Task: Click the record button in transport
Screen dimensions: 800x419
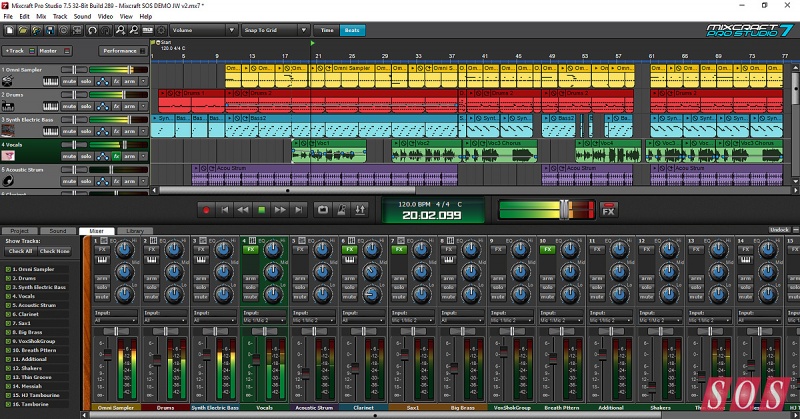Action: [206, 210]
